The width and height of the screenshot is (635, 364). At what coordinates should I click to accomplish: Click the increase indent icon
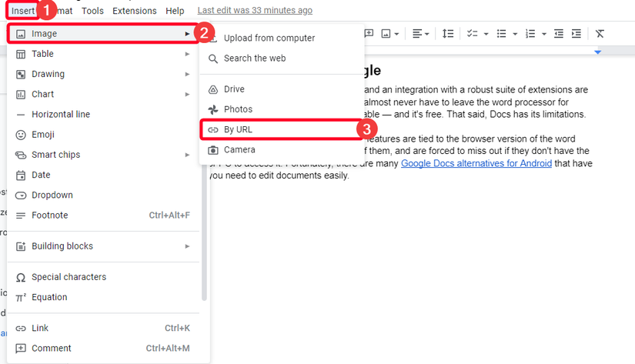click(x=576, y=34)
